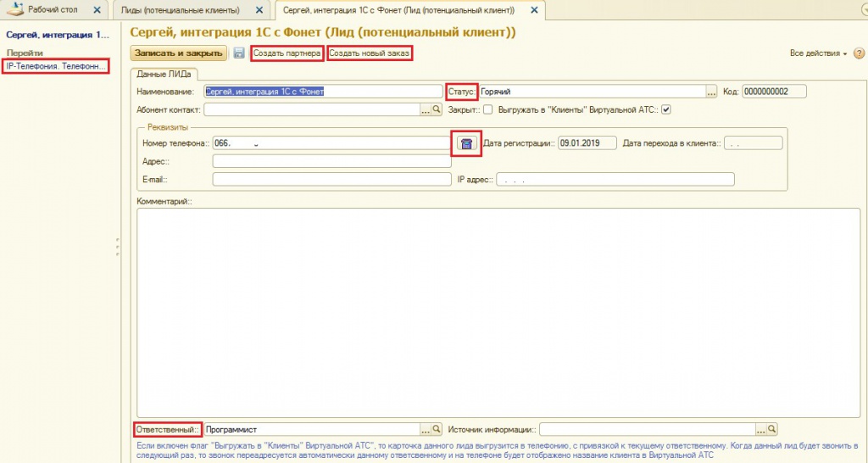Click the Источник информации input field
Image resolution: width=868 pixels, height=463 pixels.
click(648, 429)
